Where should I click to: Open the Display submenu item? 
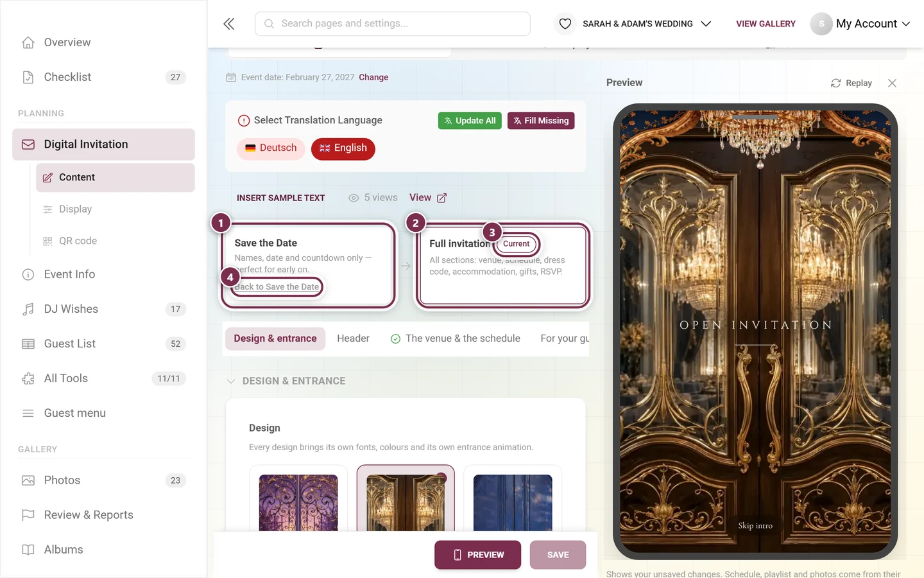click(116, 209)
